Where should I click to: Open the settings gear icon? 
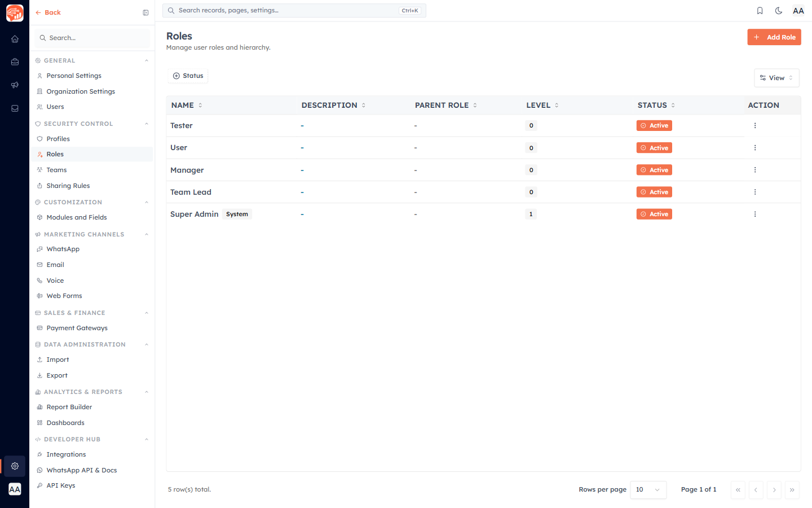pyautogui.click(x=15, y=466)
